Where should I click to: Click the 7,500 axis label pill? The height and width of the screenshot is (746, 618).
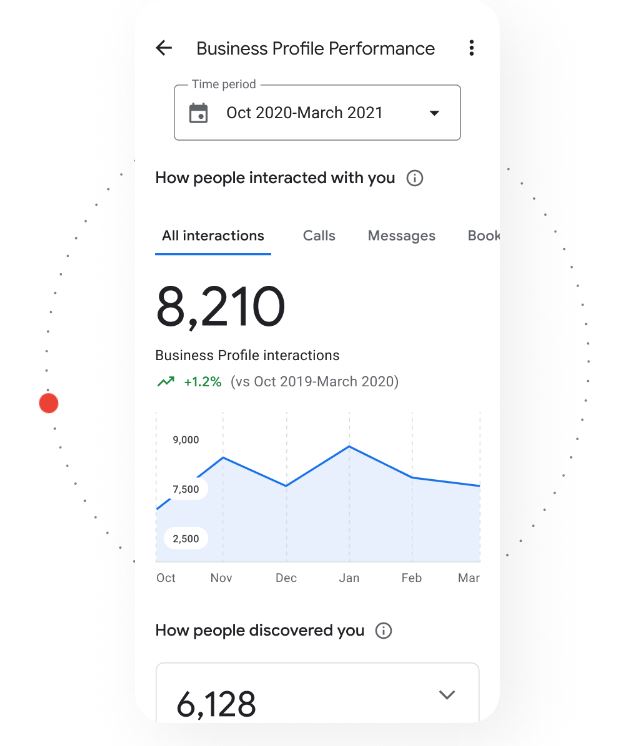(x=185, y=490)
